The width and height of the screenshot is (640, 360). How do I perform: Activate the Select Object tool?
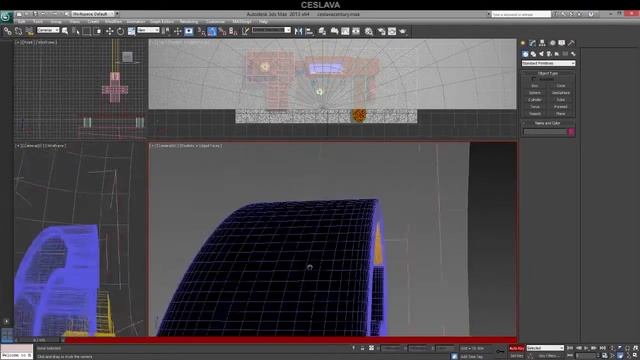[64, 31]
